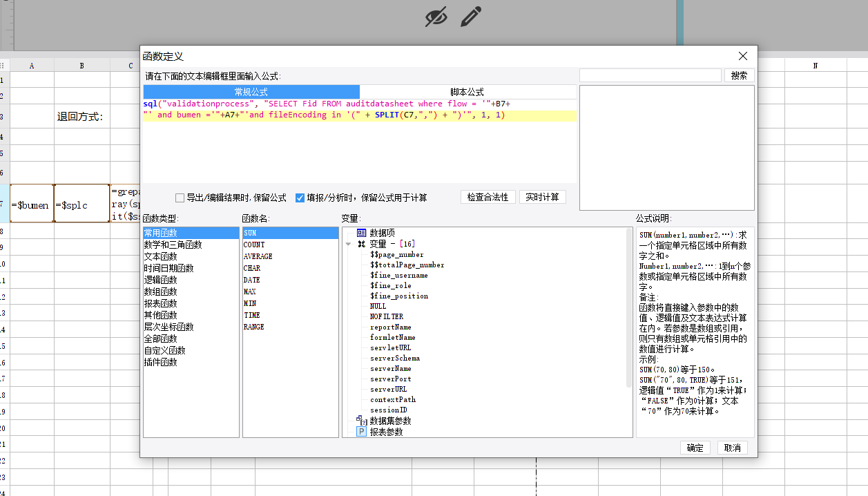Select the $$page_number variable
Screen dimensions: 868x496
(x=397, y=255)
